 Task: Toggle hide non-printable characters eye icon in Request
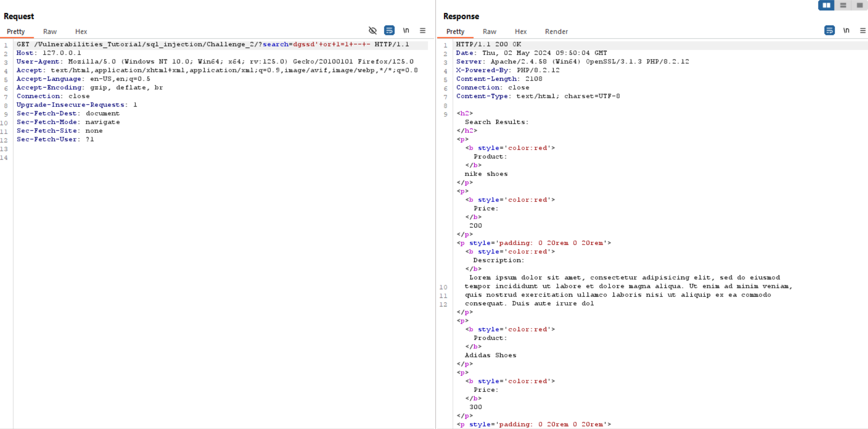(372, 30)
